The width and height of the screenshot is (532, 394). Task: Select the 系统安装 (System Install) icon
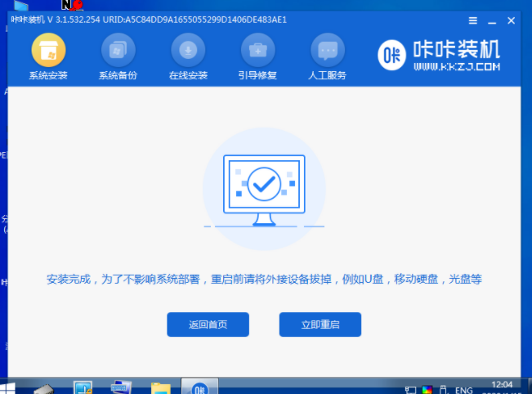[x=48, y=51]
